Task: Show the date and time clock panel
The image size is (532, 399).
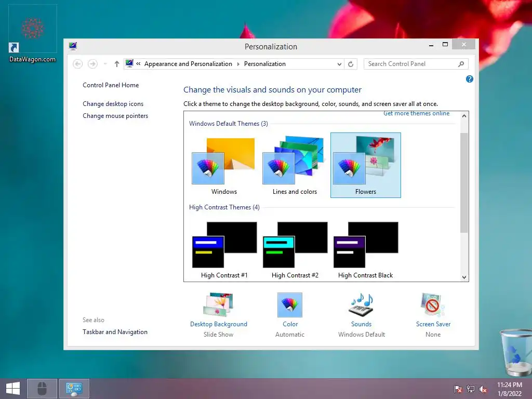Action: coord(510,389)
